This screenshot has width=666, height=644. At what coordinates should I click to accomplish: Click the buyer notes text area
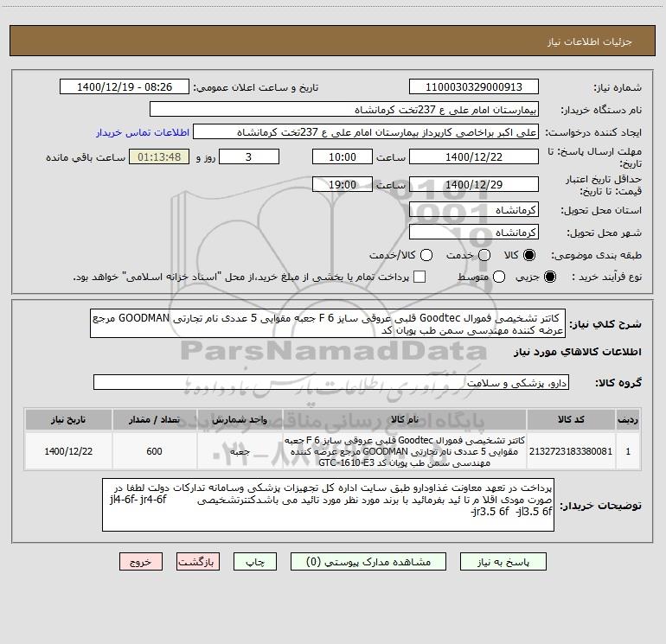(329, 505)
